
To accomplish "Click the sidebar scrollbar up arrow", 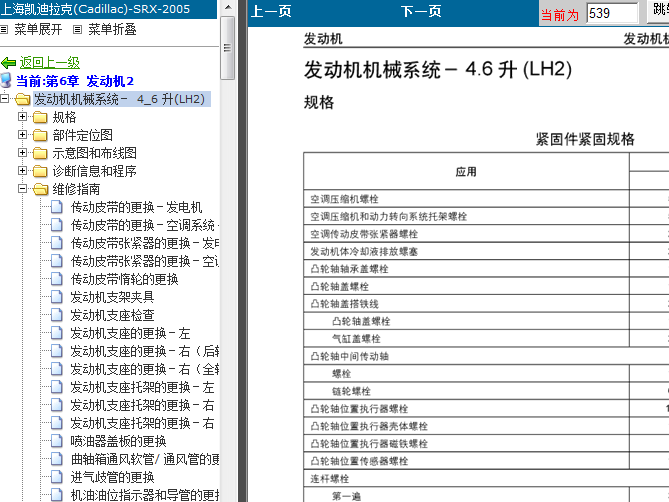I will point(228,7).
